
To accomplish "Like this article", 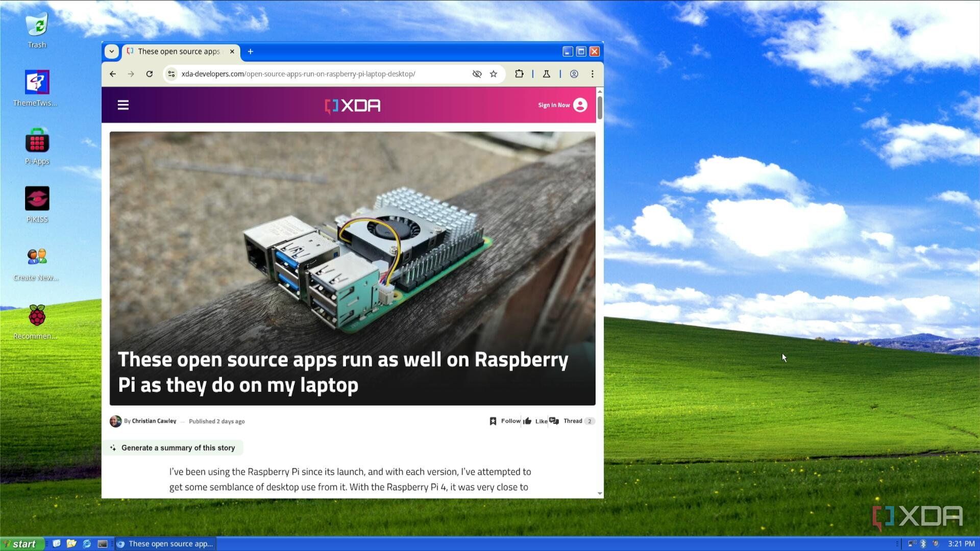I will 535,421.
